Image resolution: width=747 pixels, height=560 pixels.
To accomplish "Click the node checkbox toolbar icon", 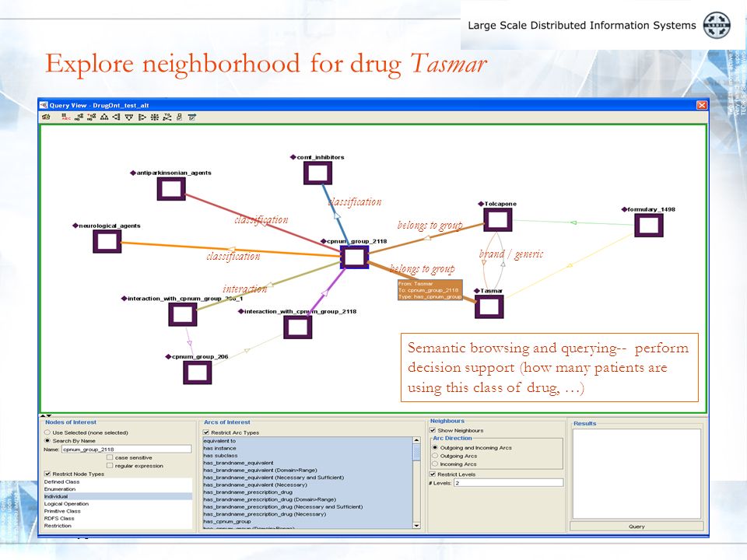I will click(179, 117).
